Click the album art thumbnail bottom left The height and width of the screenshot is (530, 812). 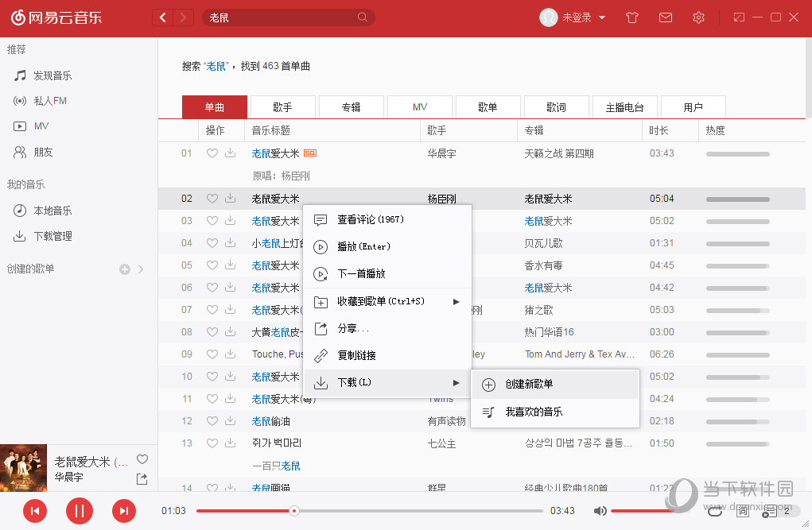coord(23,468)
